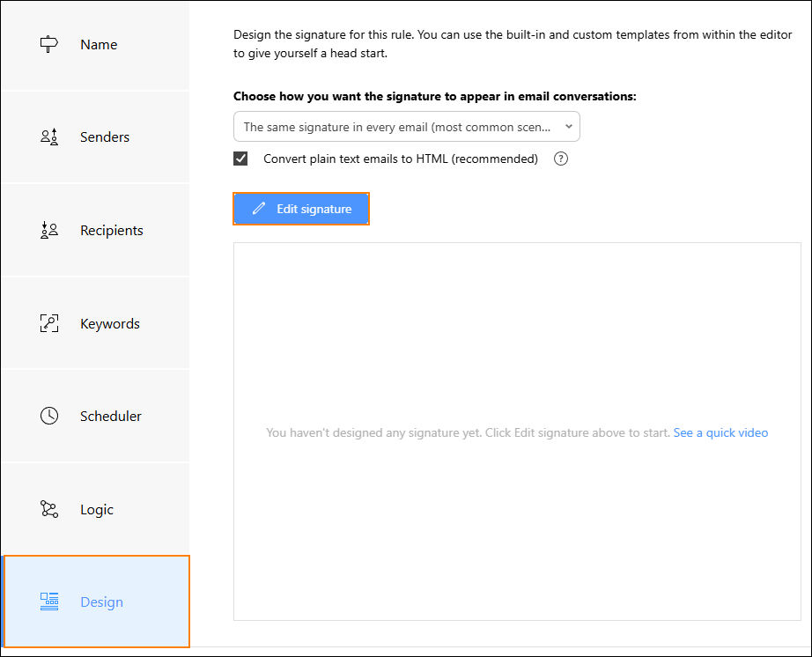
Task: Click the Recipients icon in the sidebar
Action: [50, 230]
